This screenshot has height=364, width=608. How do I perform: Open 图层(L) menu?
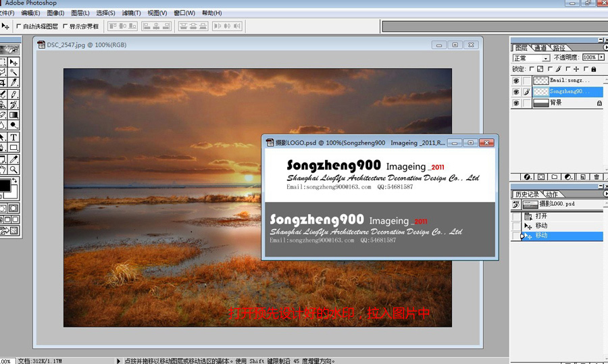[80, 13]
